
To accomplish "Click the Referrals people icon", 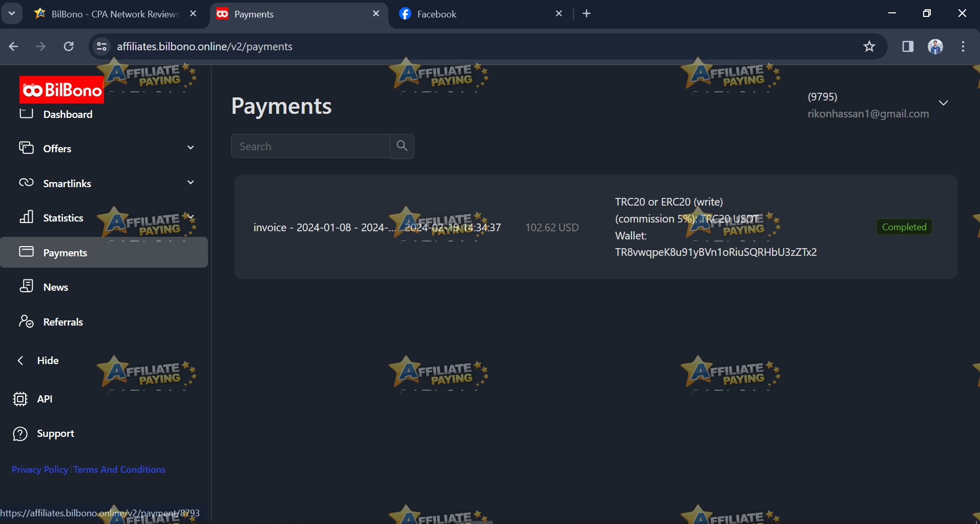I will pos(26,321).
